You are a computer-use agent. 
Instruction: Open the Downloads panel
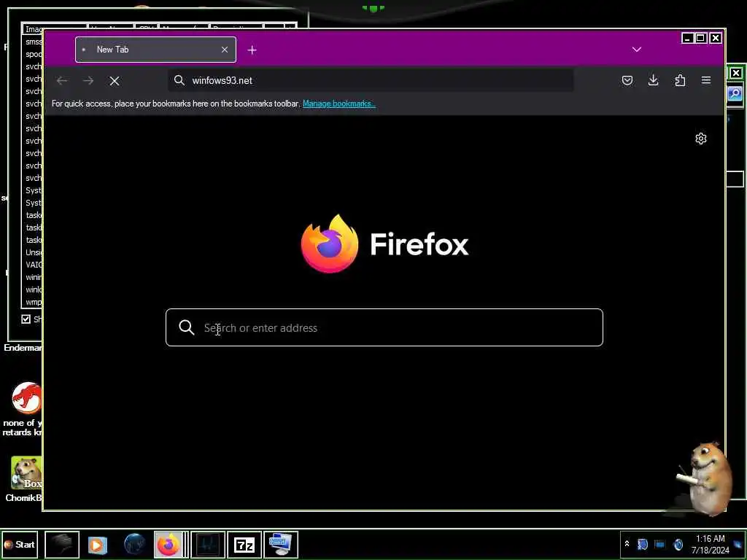tap(653, 80)
